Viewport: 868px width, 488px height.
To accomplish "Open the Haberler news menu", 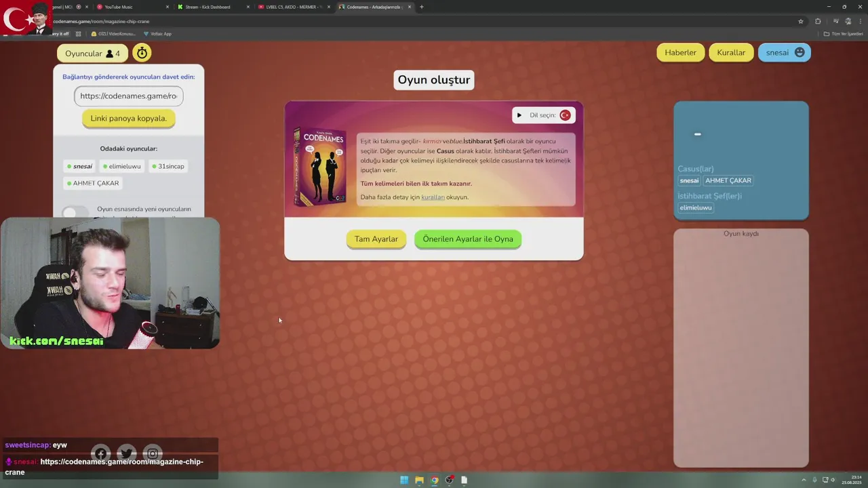I will coord(680,53).
